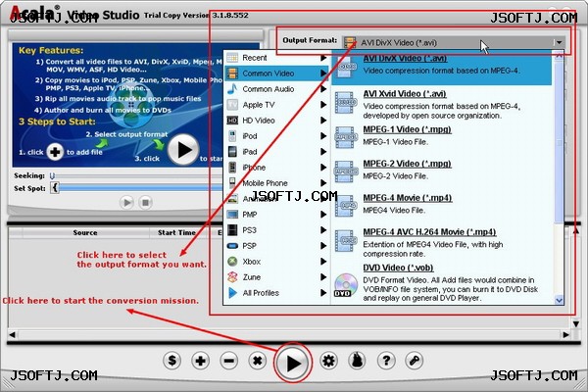Click music note Common Audio icon
588x392 pixels.
point(232,89)
